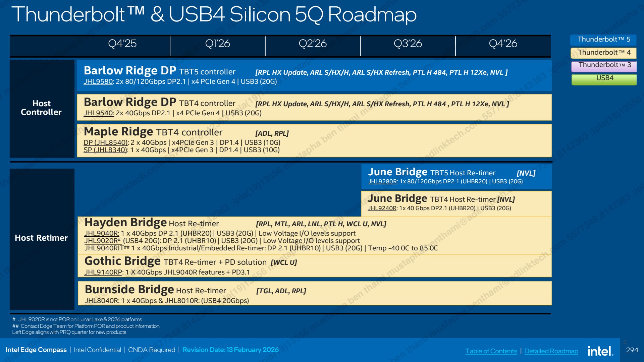Open the JHL8040R Burnside Bridge link
This screenshot has height=362, width=644.
[x=102, y=301]
